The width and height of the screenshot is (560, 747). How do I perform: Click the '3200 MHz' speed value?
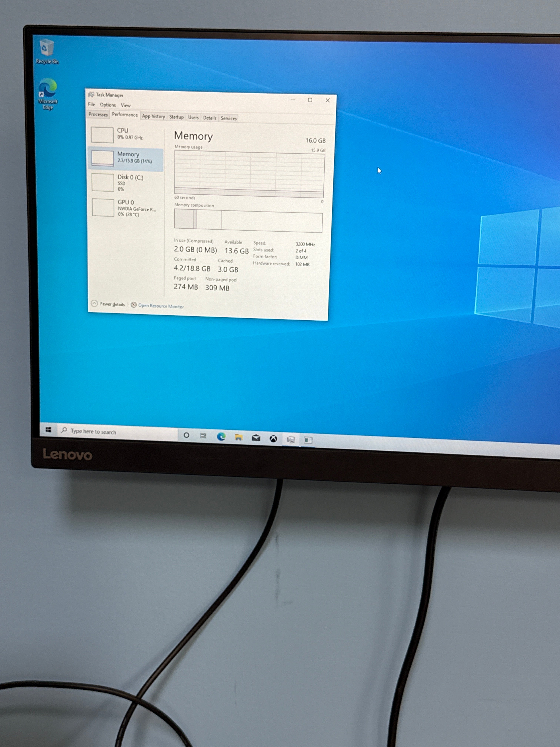(305, 244)
